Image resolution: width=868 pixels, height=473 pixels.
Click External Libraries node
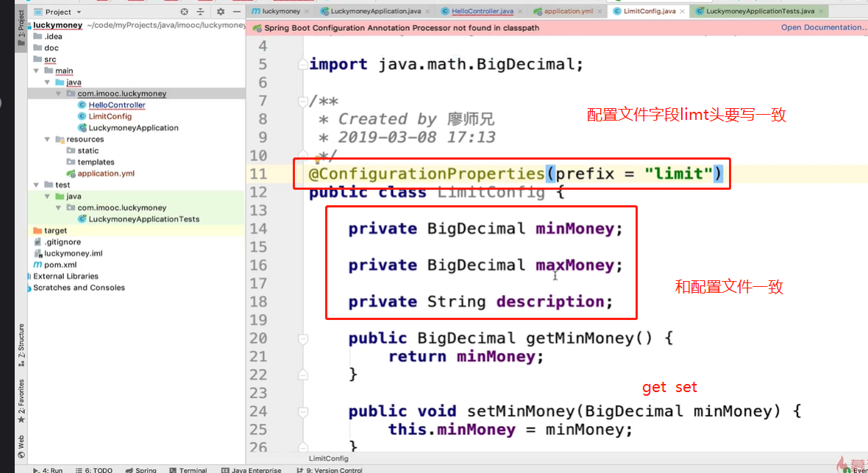[66, 276]
